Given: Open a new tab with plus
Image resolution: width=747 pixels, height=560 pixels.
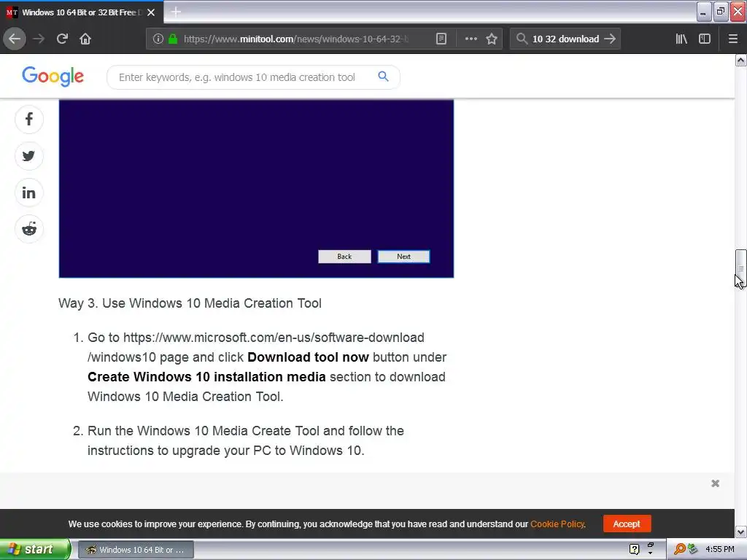Looking at the screenshot, I should pyautogui.click(x=176, y=12).
